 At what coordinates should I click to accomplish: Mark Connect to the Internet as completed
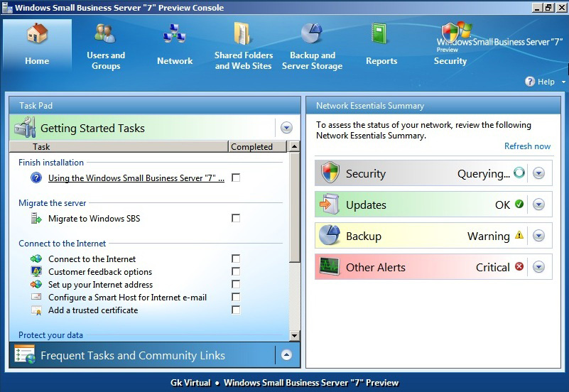point(236,259)
